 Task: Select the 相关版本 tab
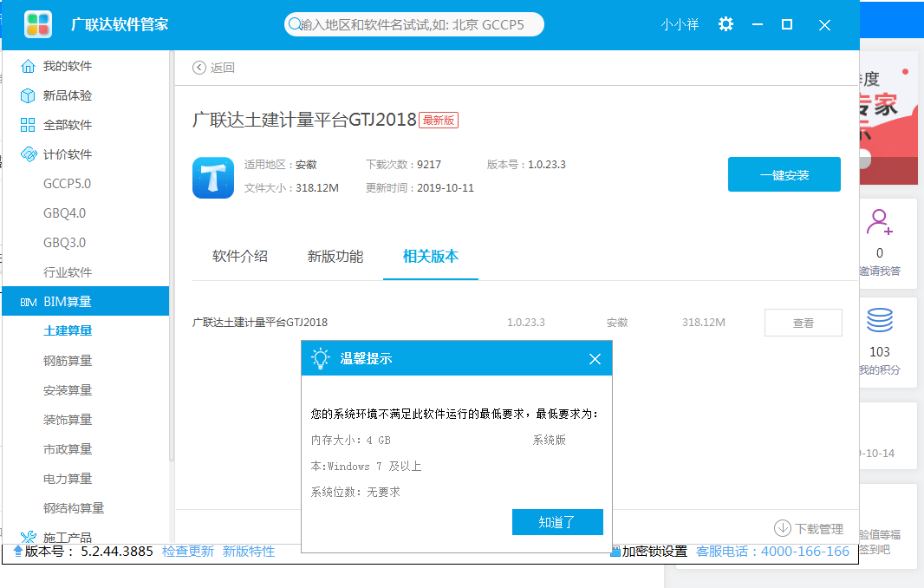(x=431, y=256)
